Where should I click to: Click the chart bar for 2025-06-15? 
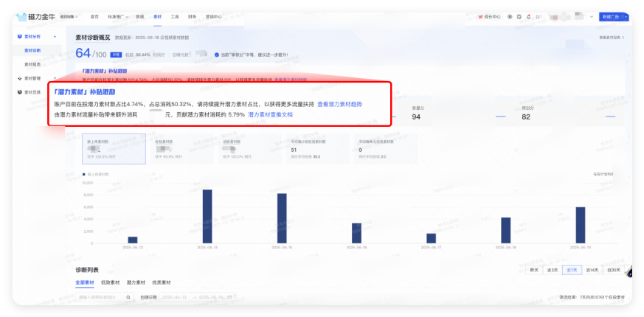coord(282,218)
